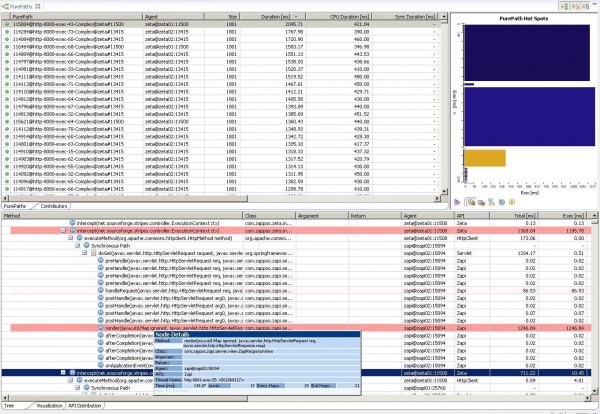Click the PurePaths view icon in the title tab
This screenshot has height=414, width=600.
click(5, 7)
